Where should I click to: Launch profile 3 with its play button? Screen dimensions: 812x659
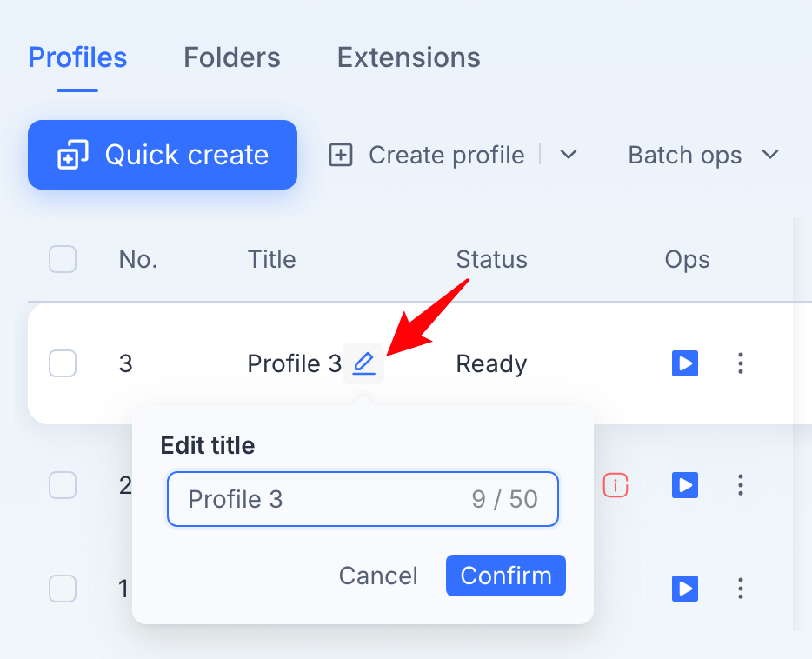point(684,363)
